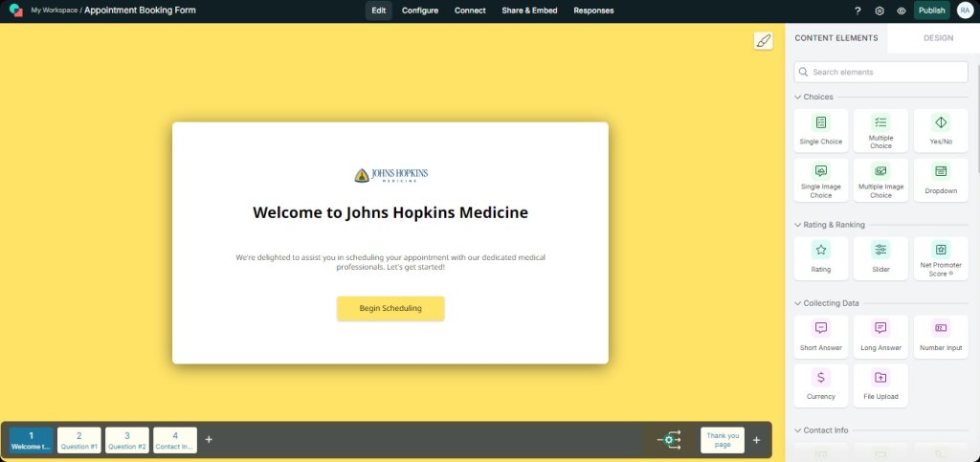
Task: Open the Responses tab
Action: click(x=593, y=11)
